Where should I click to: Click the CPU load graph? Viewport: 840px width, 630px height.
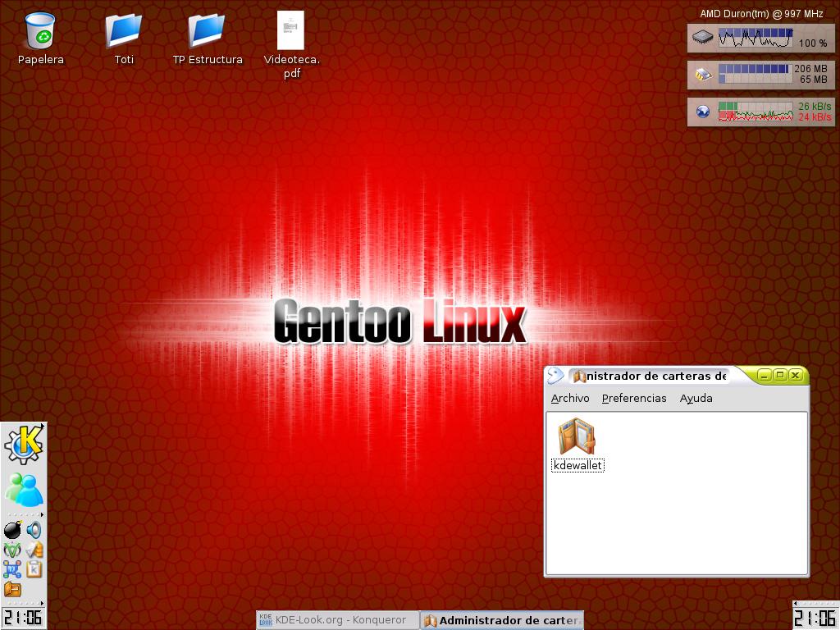[756, 38]
